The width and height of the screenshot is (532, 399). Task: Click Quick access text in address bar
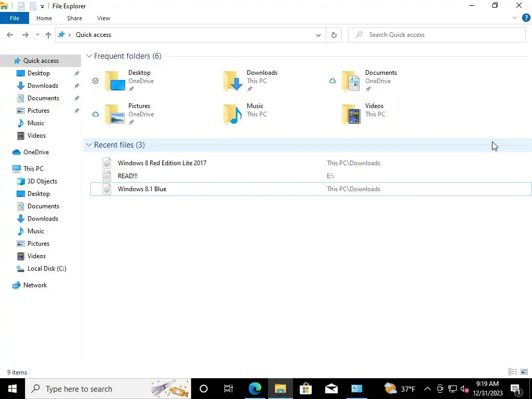94,35
